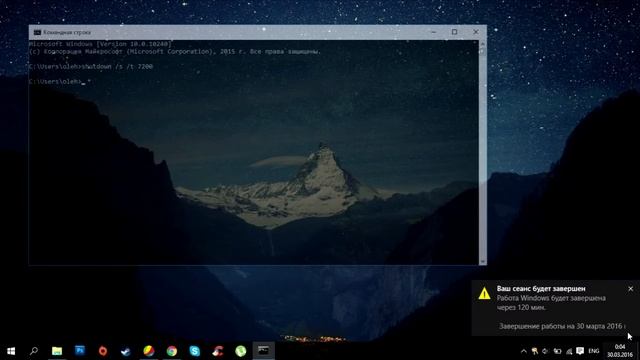Dismiss the shutdown notification toast

click(631, 289)
